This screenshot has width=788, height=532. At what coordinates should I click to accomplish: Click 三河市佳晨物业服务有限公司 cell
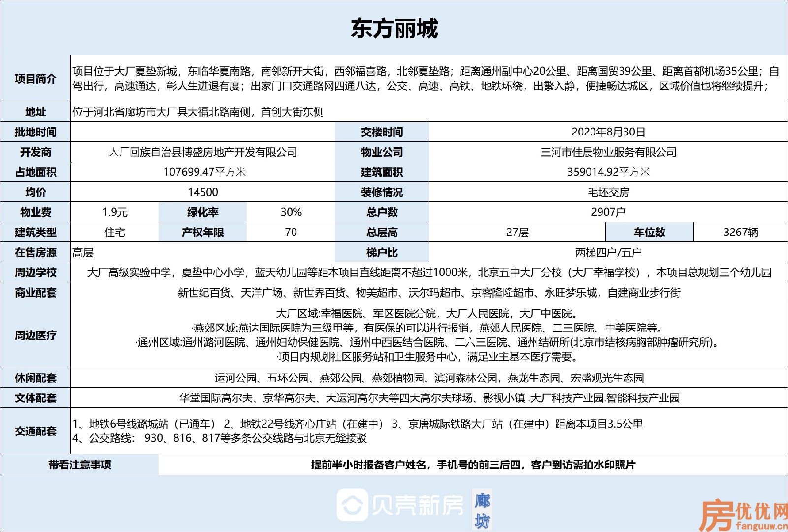(608, 152)
